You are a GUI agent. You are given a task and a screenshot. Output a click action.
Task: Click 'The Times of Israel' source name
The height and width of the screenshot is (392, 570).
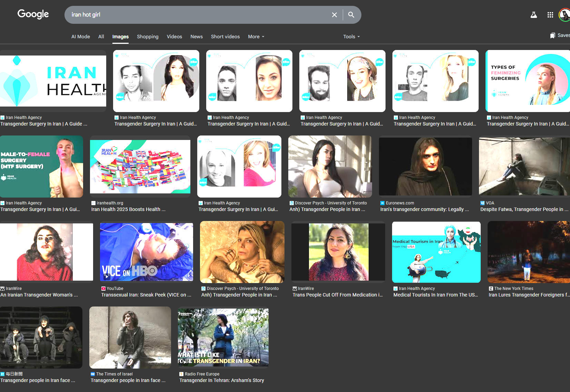click(x=114, y=374)
